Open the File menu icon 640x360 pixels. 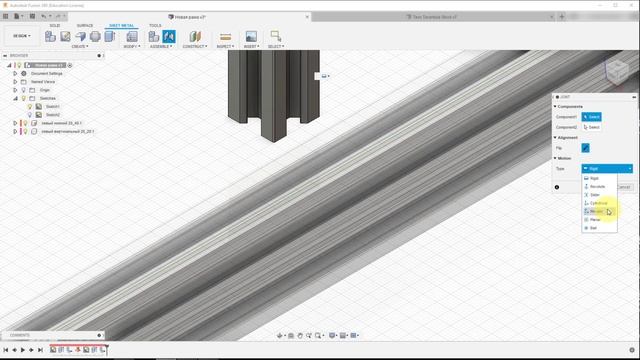pyautogui.click(x=18, y=16)
